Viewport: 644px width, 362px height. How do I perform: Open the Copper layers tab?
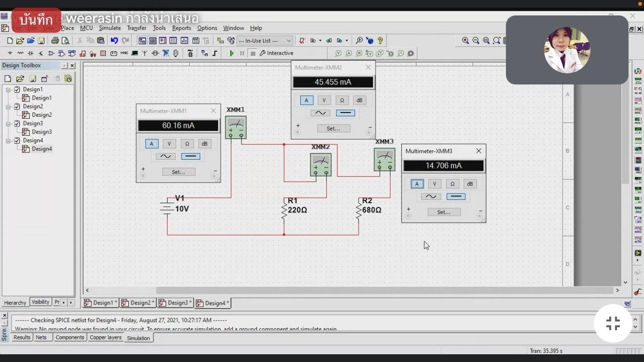click(x=105, y=337)
